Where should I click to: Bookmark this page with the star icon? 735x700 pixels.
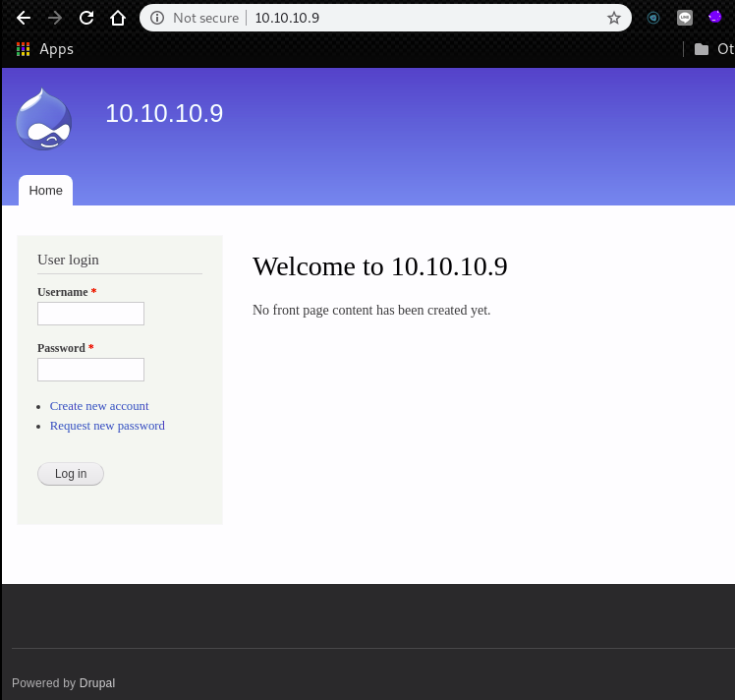[x=614, y=18]
